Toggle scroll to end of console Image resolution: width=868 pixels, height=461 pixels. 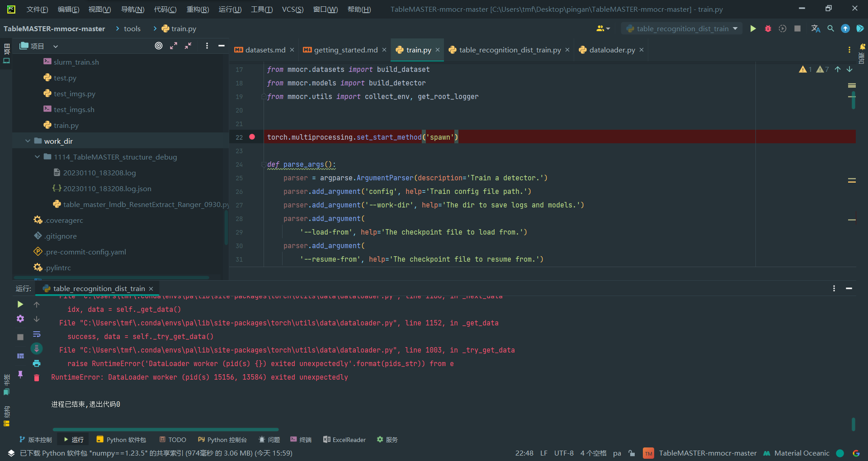[x=37, y=348]
